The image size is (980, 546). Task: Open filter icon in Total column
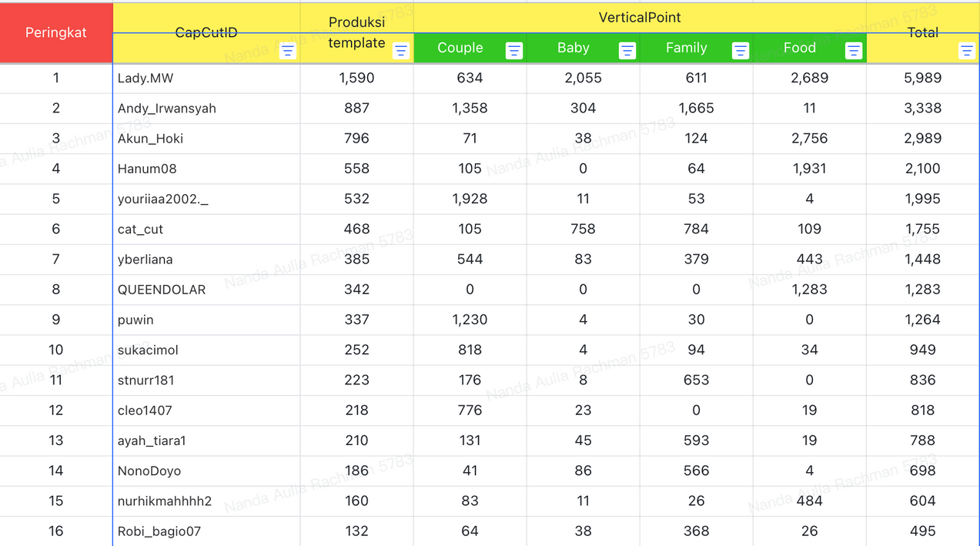(x=966, y=51)
